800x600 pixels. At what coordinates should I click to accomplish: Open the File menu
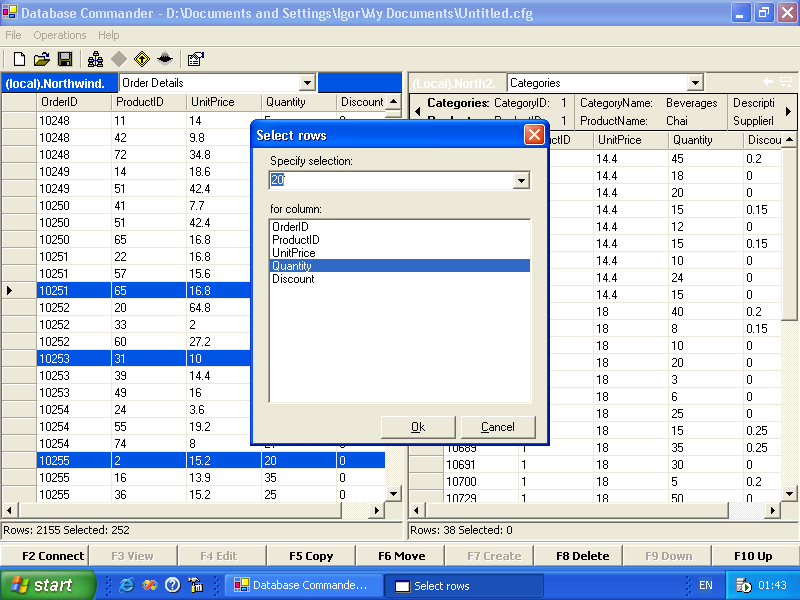point(13,35)
